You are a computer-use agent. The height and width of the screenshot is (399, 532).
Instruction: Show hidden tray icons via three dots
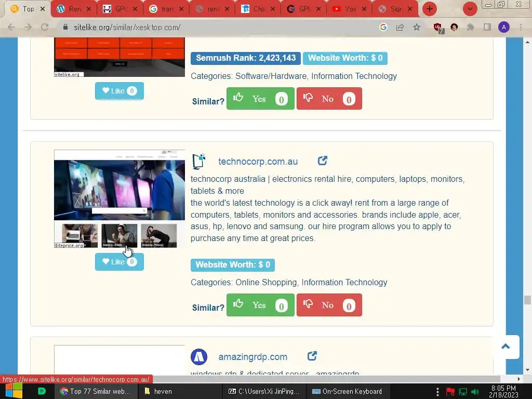point(437,392)
